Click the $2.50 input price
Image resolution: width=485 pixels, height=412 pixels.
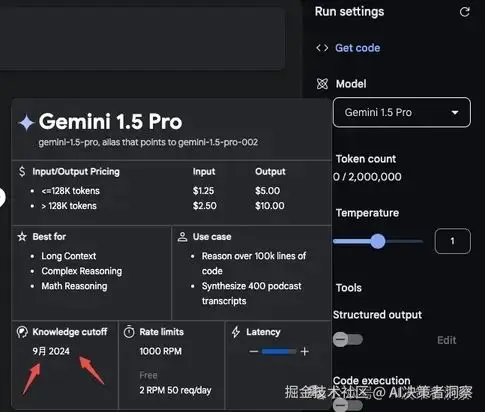click(x=205, y=206)
